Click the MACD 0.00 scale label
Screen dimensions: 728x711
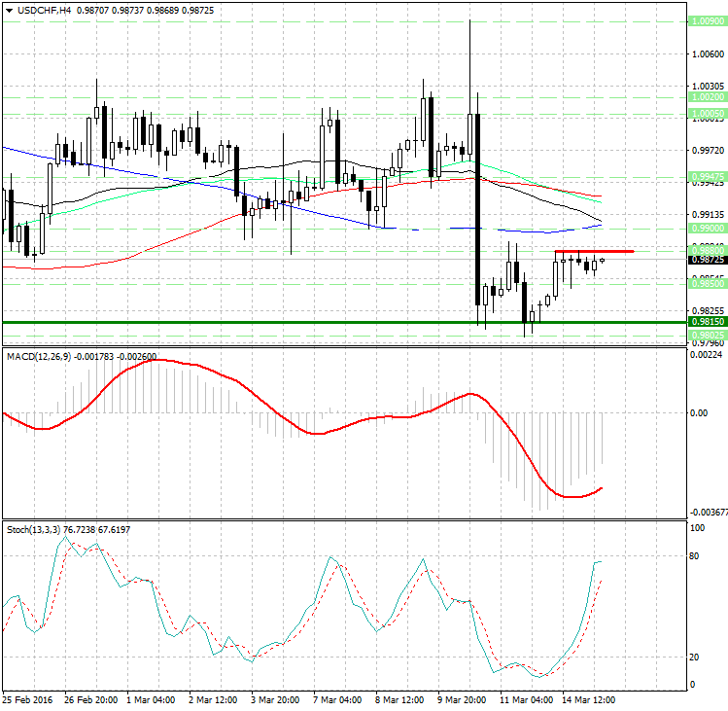698,412
